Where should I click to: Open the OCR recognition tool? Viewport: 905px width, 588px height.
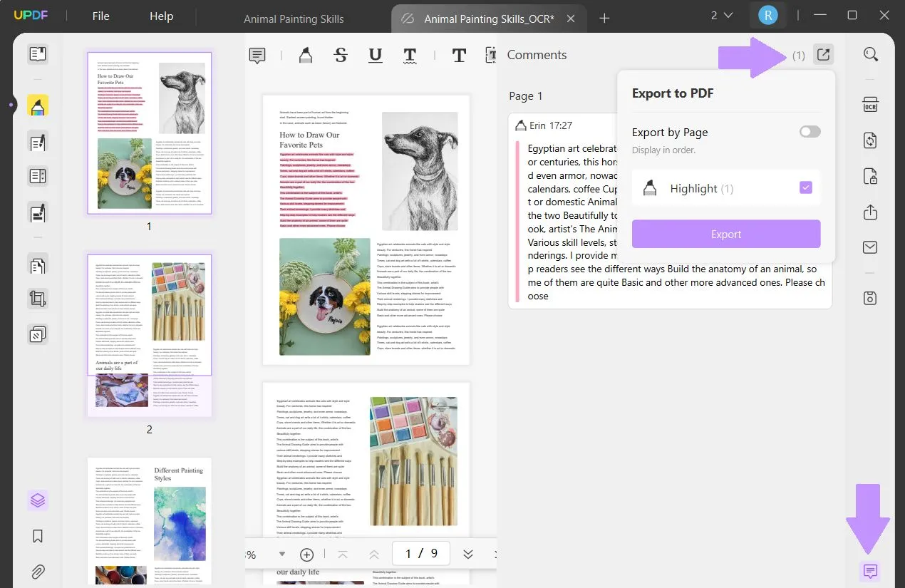[x=870, y=105]
